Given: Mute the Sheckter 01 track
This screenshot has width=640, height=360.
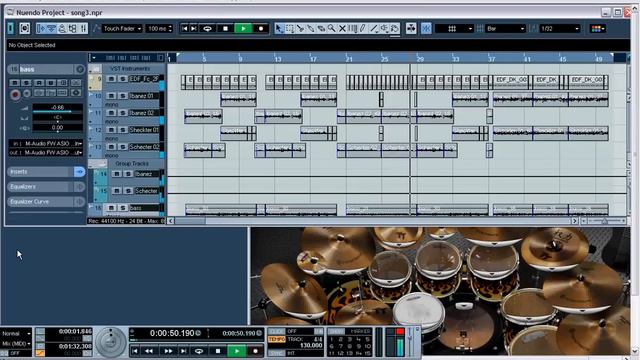Looking at the screenshot, I should click(x=111, y=130).
